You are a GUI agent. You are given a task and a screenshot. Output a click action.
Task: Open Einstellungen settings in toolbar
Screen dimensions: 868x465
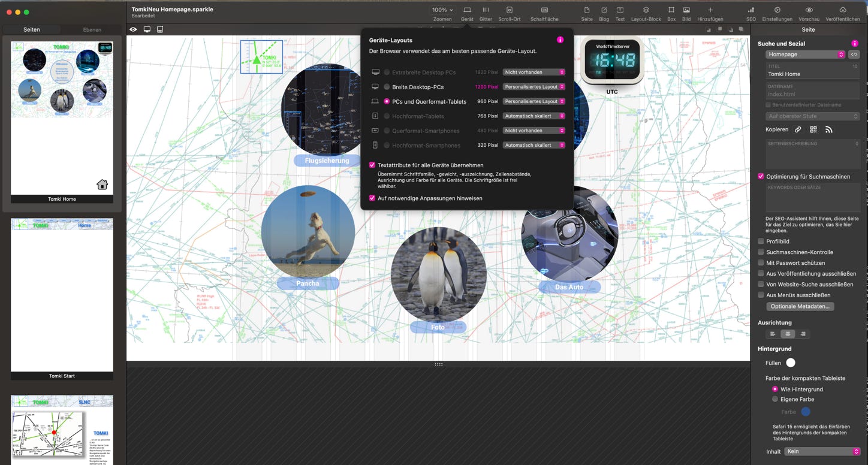(777, 10)
